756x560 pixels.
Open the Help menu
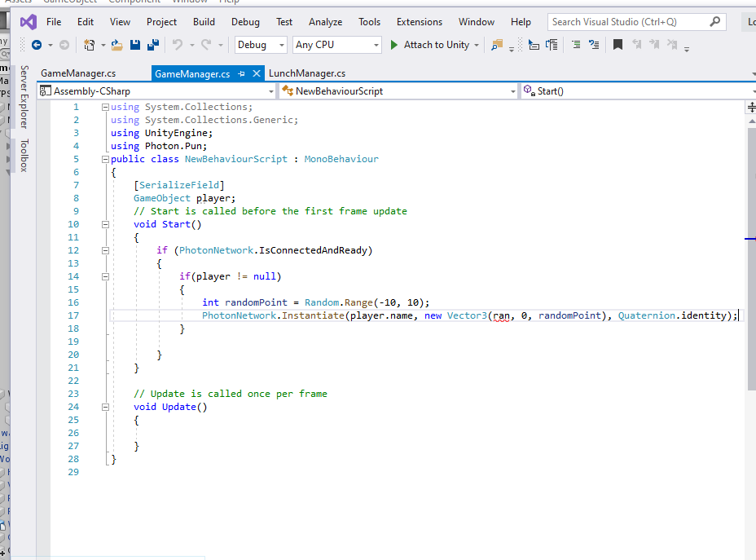pos(521,22)
